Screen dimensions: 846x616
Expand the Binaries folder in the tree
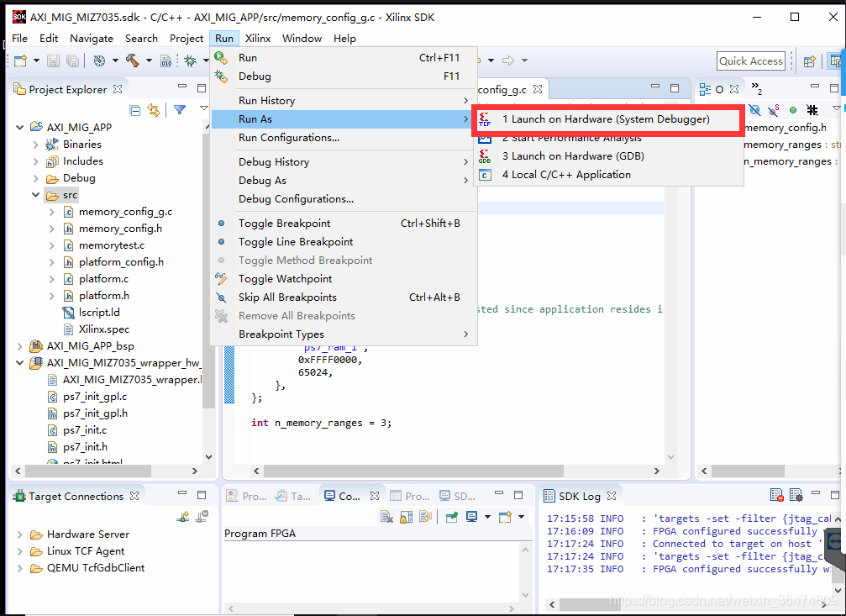tap(36, 145)
